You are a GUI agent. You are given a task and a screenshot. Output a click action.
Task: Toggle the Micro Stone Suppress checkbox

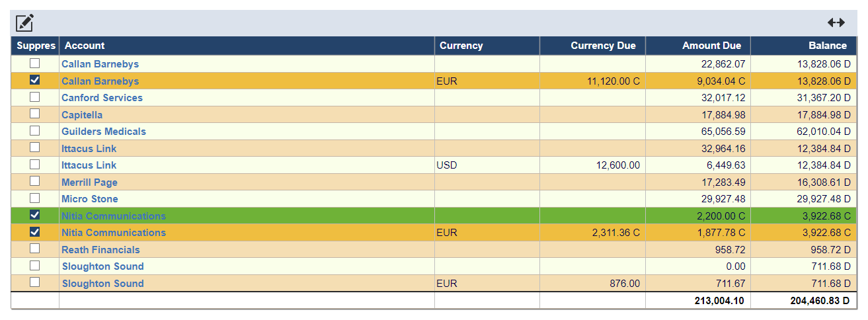pyautogui.click(x=34, y=198)
